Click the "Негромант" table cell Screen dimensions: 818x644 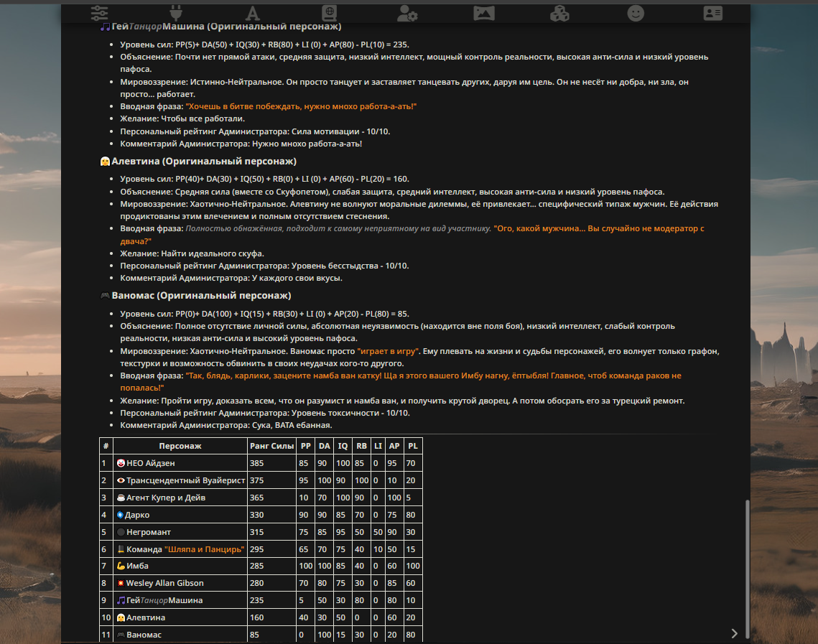[x=180, y=532]
